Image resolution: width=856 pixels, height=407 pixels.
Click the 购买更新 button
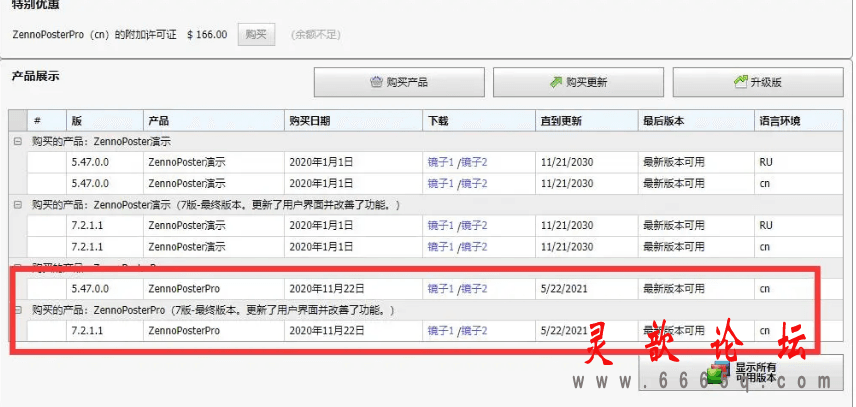(578, 82)
